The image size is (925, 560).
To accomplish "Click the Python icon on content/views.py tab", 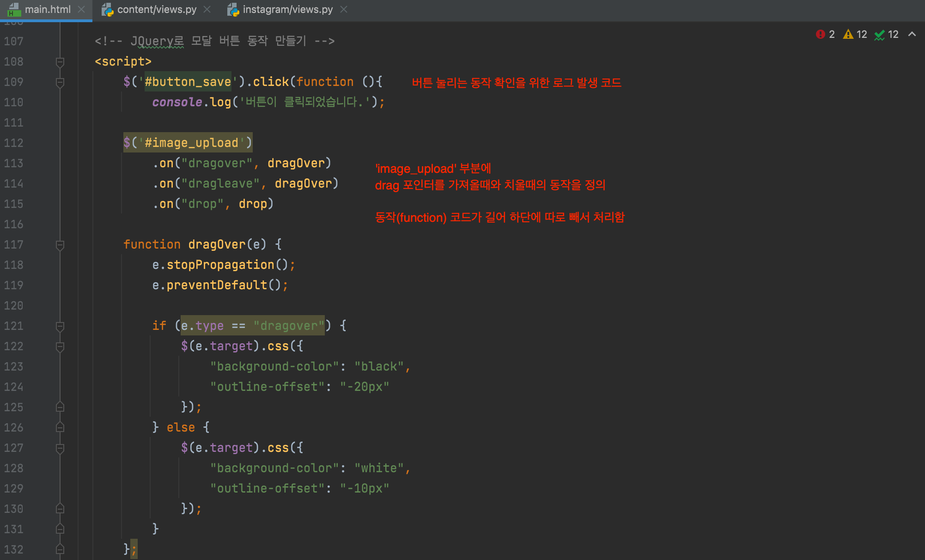I will click(x=108, y=10).
